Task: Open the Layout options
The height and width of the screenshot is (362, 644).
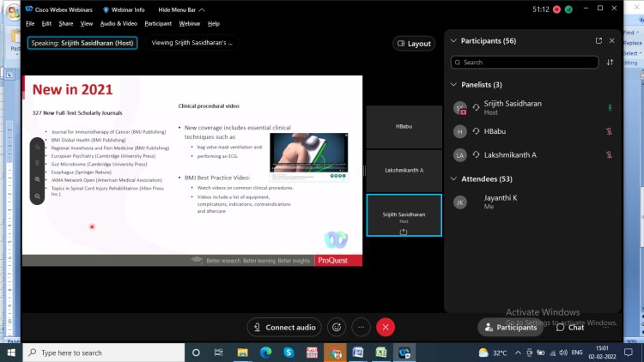Action: click(414, 44)
